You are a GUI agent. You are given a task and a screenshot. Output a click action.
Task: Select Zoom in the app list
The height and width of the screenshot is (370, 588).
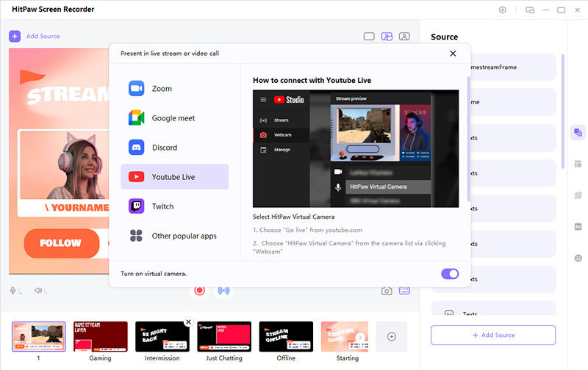click(x=174, y=89)
